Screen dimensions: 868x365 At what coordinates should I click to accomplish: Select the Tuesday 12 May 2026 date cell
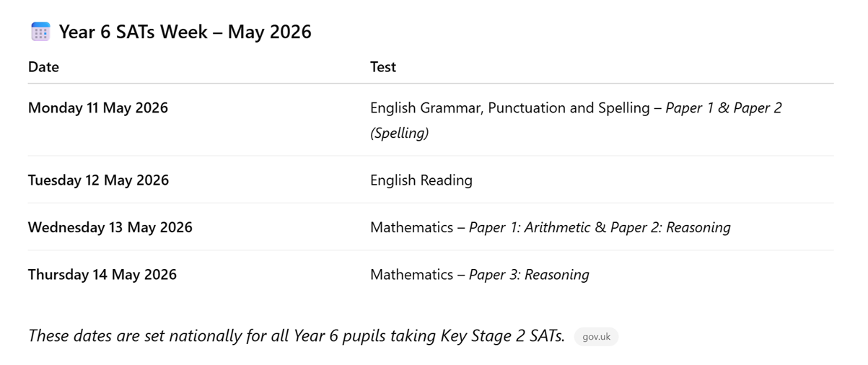(x=98, y=180)
